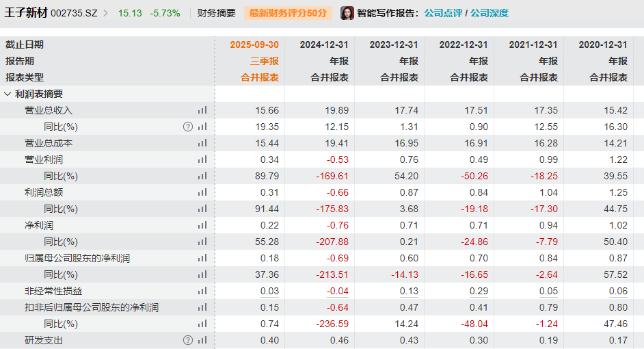Open chart icon for 营业总成本 row

(x=202, y=143)
